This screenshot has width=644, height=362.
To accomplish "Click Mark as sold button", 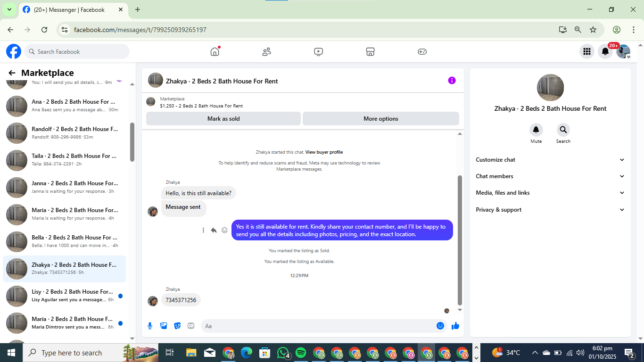I will pyautogui.click(x=223, y=119).
